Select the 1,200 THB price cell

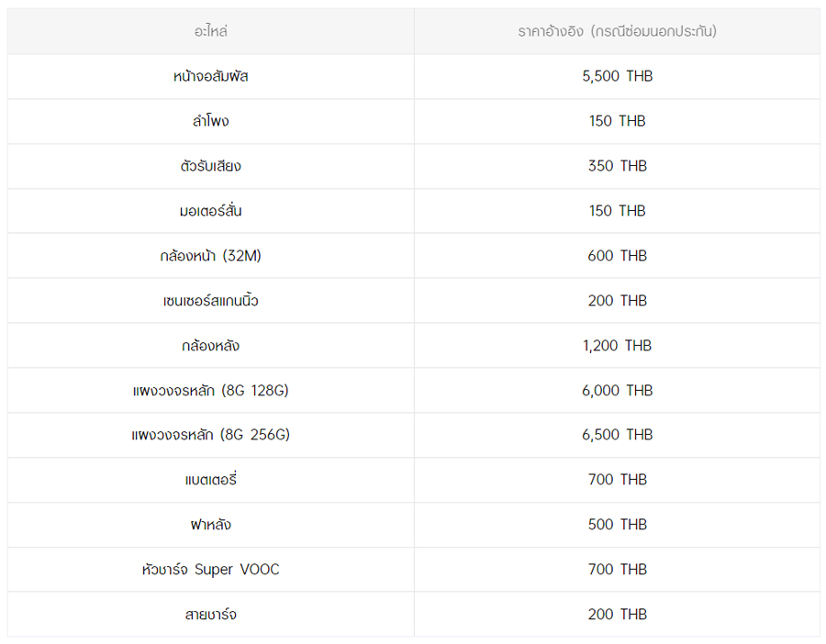(x=617, y=346)
